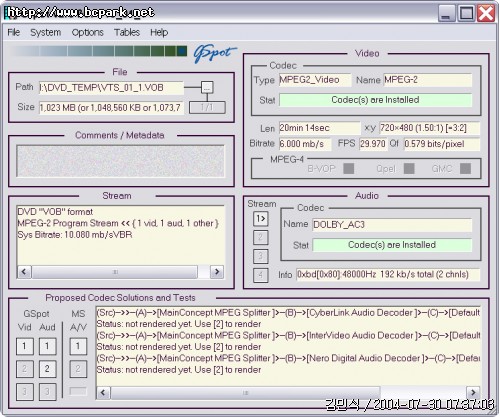Click GSpot Vid test button 2
Screen dimensions: 500x417
[x=25, y=369]
